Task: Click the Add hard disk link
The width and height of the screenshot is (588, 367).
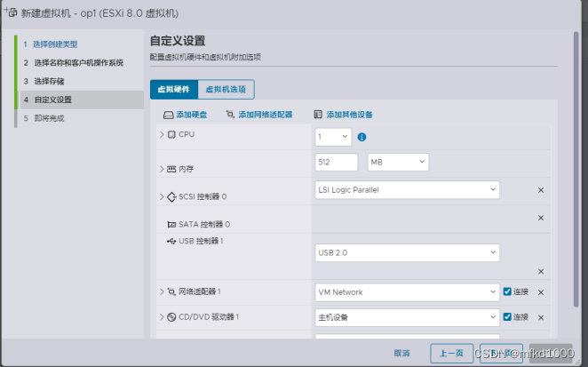Action: click(192, 115)
